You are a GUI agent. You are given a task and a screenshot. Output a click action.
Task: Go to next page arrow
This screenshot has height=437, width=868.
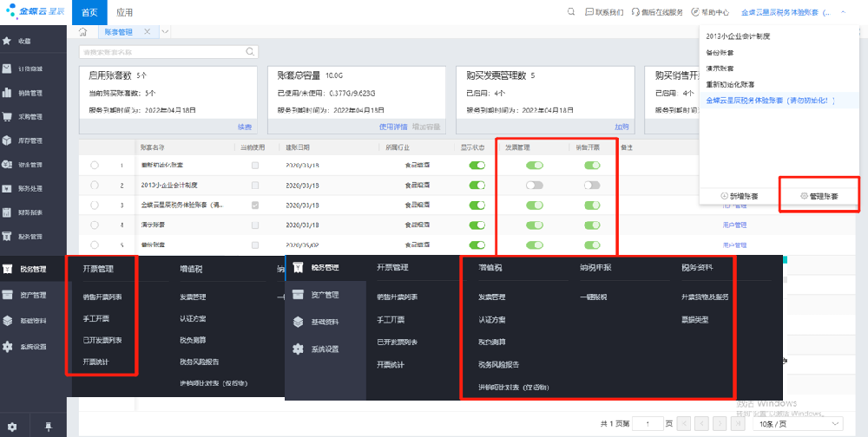tap(720, 424)
